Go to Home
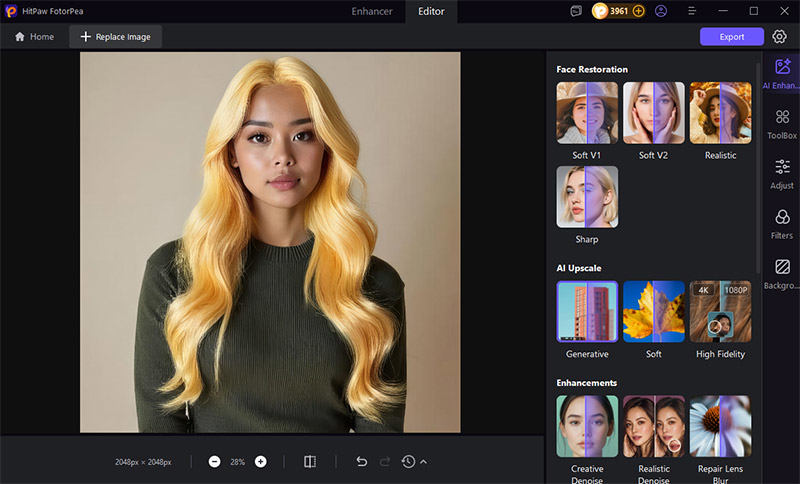Screen dimensions: 800x484 click(x=35, y=37)
